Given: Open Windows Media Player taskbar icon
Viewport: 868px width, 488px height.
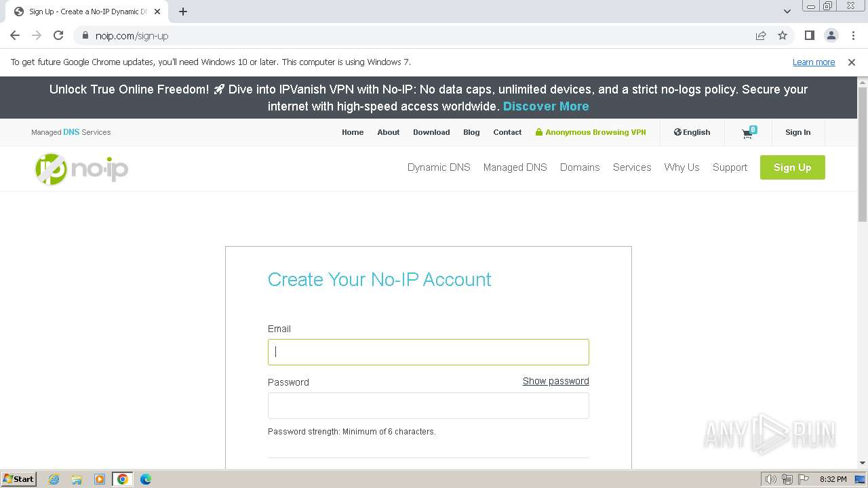Looking at the screenshot, I should [100, 479].
